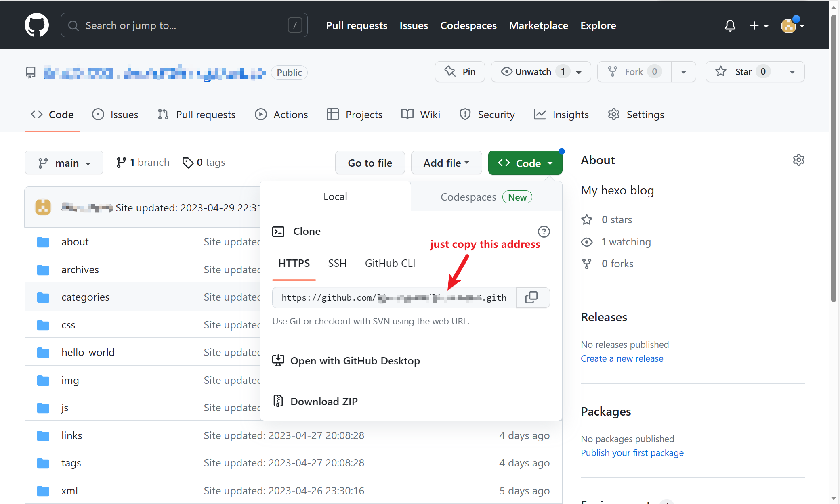Open the Code dropdown button
Image resolution: width=840 pixels, height=504 pixels.
point(525,163)
